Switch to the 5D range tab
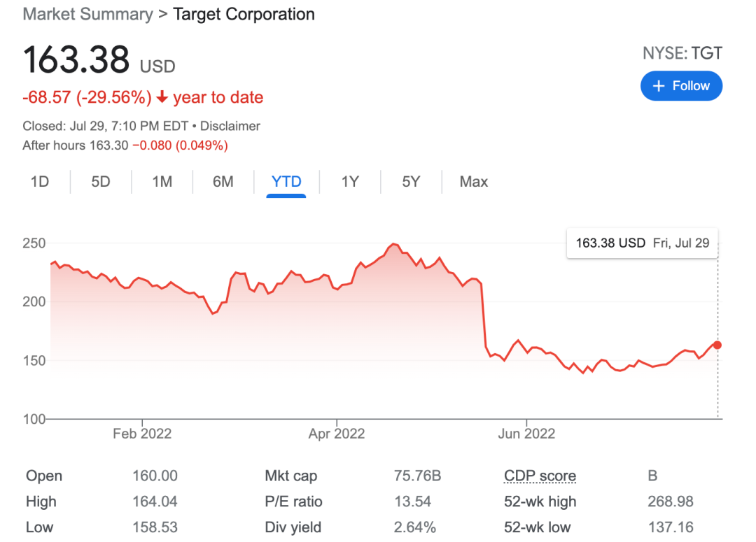 coord(101,182)
